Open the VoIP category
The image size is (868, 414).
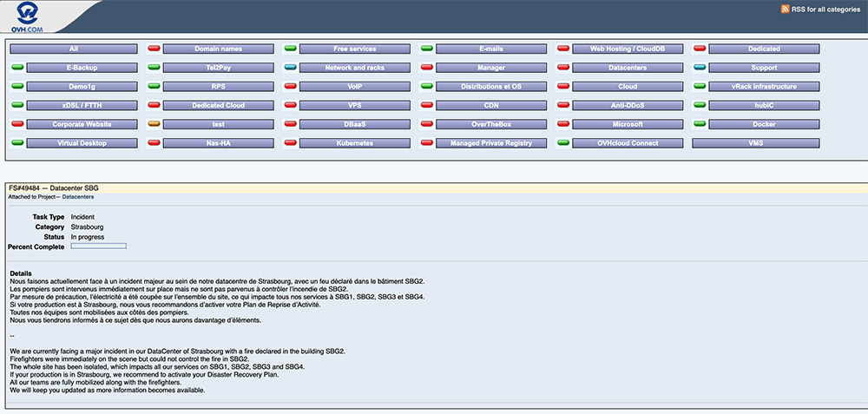[x=355, y=86]
